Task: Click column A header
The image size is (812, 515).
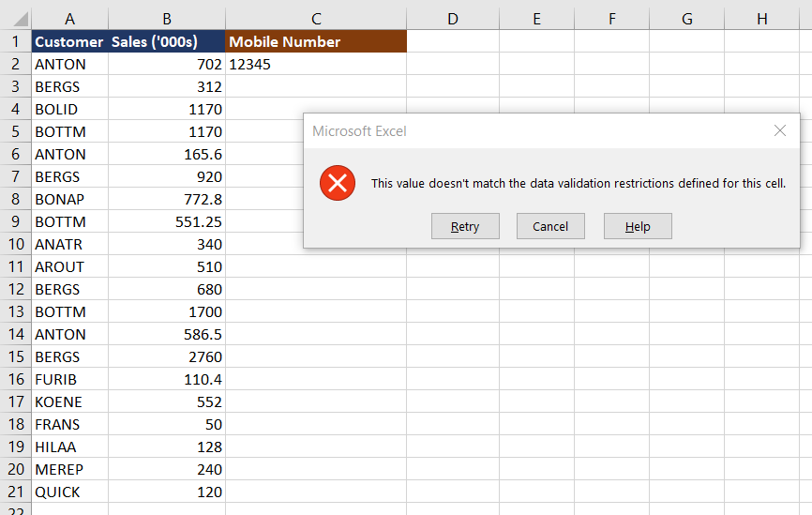Action: point(70,19)
